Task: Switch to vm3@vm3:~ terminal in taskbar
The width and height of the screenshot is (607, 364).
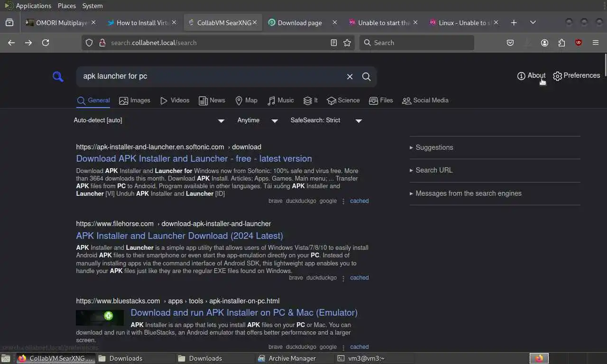Action: coord(374,358)
